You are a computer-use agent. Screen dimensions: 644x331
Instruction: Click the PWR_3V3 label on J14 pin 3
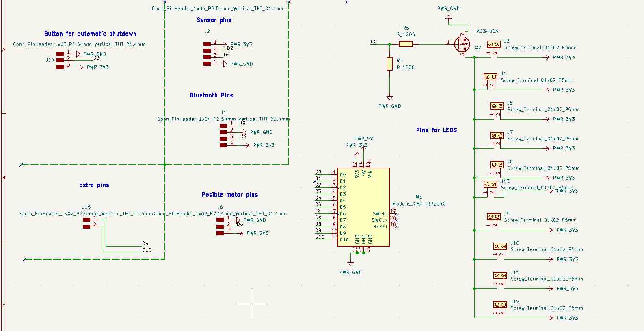(x=97, y=67)
